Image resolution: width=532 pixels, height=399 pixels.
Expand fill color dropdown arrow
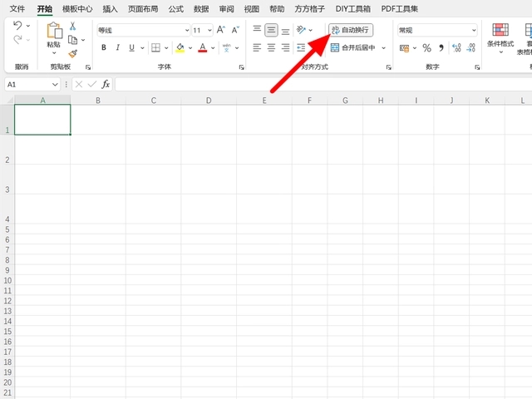[190, 48]
